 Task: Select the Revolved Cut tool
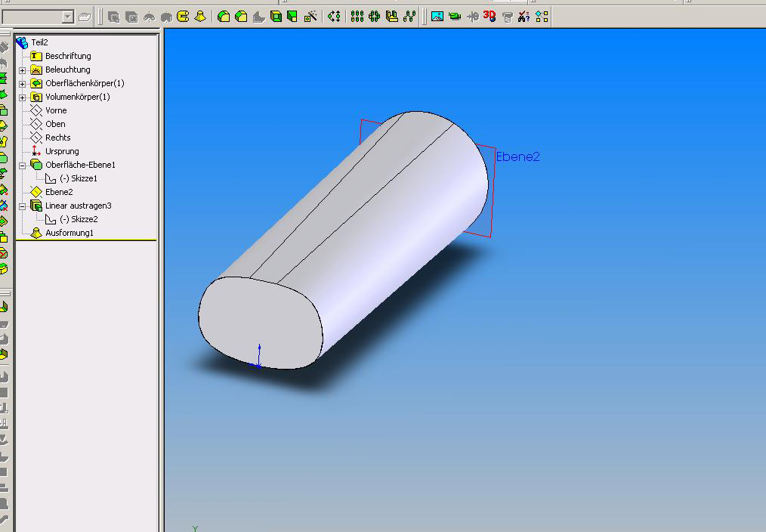[166, 17]
